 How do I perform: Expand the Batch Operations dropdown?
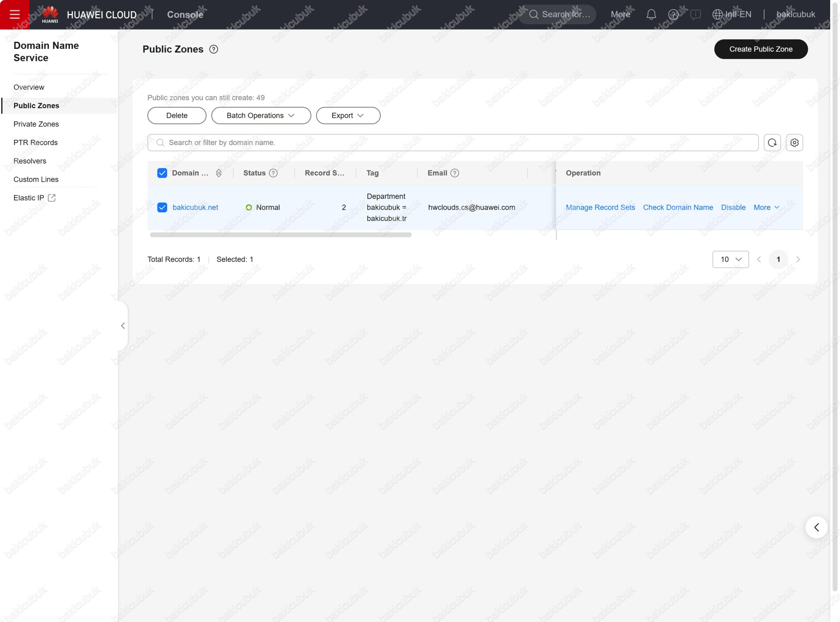click(x=261, y=116)
